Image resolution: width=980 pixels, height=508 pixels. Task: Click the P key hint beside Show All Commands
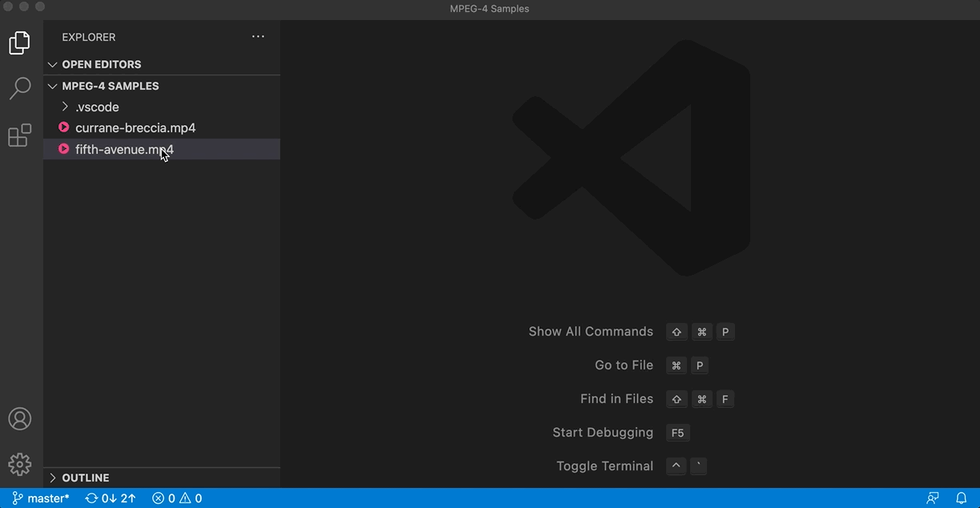tap(725, 332)
